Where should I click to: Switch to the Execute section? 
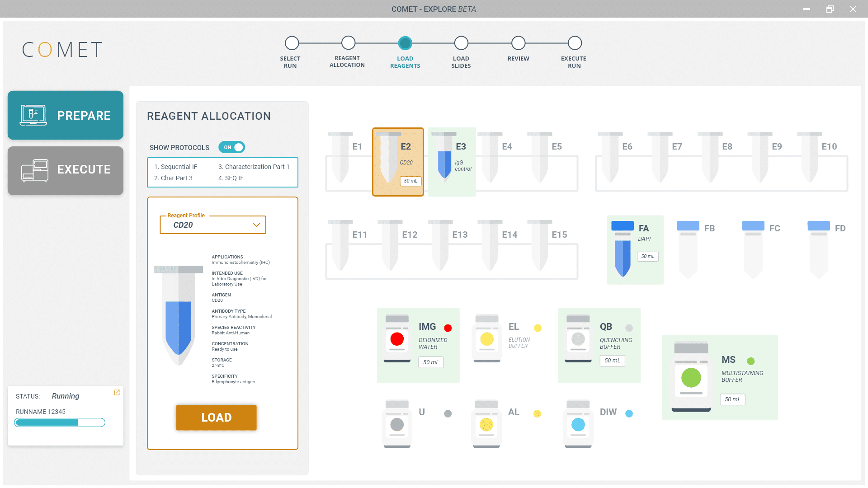pyautogui.click(x=66, y=170)
